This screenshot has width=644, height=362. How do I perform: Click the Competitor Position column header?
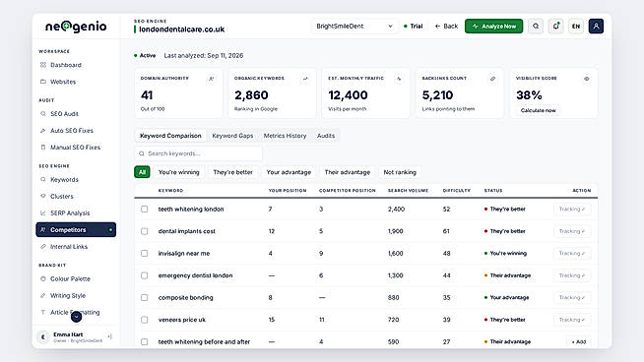click(347, 191)
